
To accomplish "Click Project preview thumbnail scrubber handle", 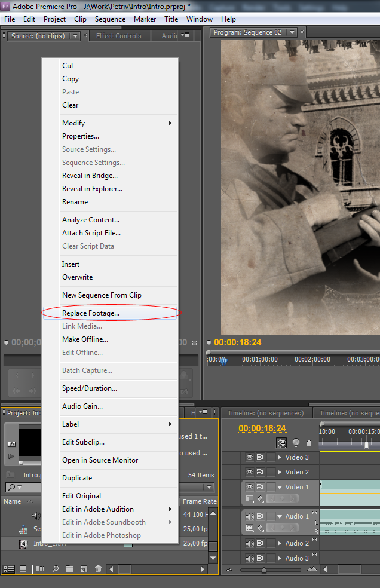I will point(22,463).
